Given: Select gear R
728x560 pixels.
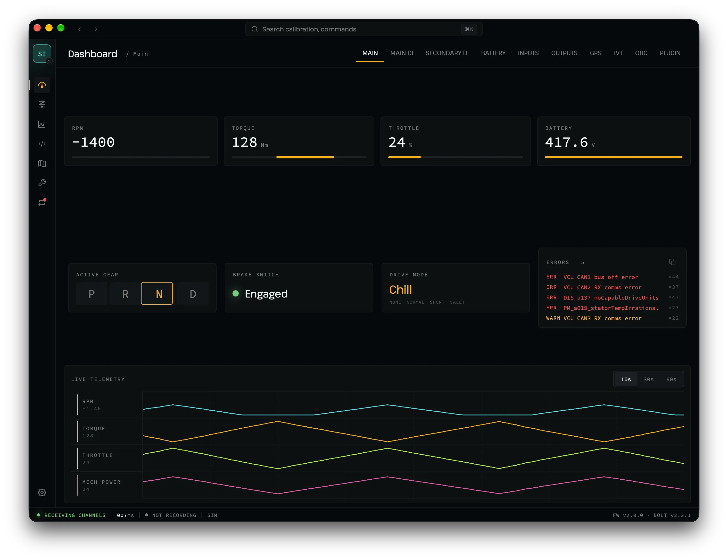Looking at the screenshot, I should point(125,293).
